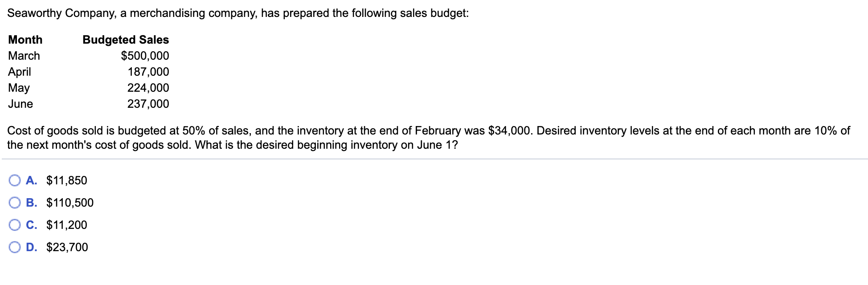Click the May sales amount 224,000
The width and height of the screenshot is (868, 285).
coord(149,88)
